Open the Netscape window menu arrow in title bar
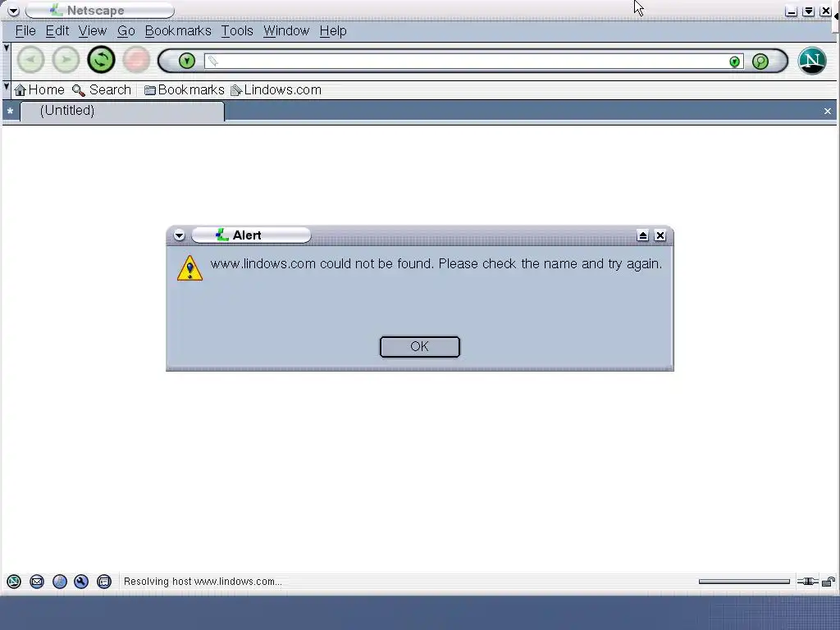 (13, 11)
